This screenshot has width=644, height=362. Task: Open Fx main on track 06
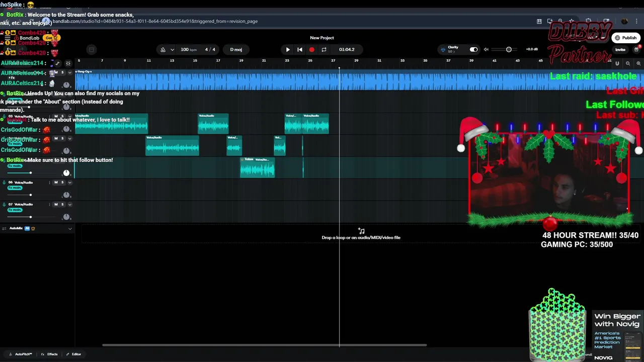coord(15,188)
